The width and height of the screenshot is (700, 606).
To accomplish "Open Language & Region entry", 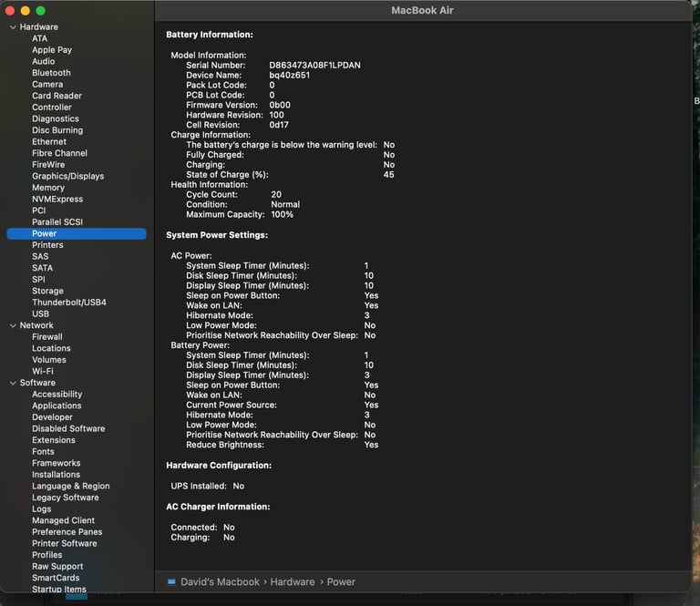I will 70,487.
